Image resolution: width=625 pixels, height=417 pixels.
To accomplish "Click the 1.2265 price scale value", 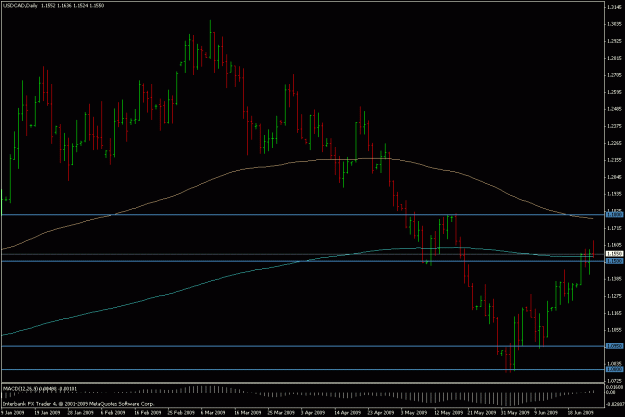I will (x=614, y=143).
